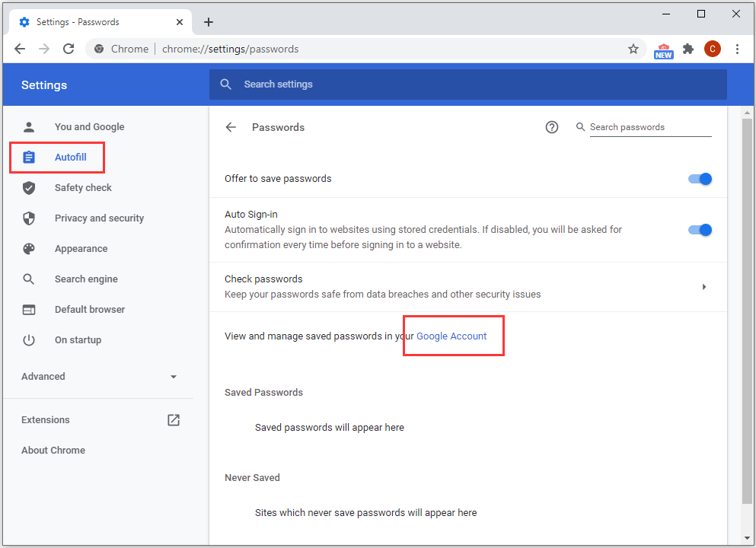Open the Extensions puzzle piece menu
Image resolution: width=756 pixels, height=548 pixels.
[688, 49]
